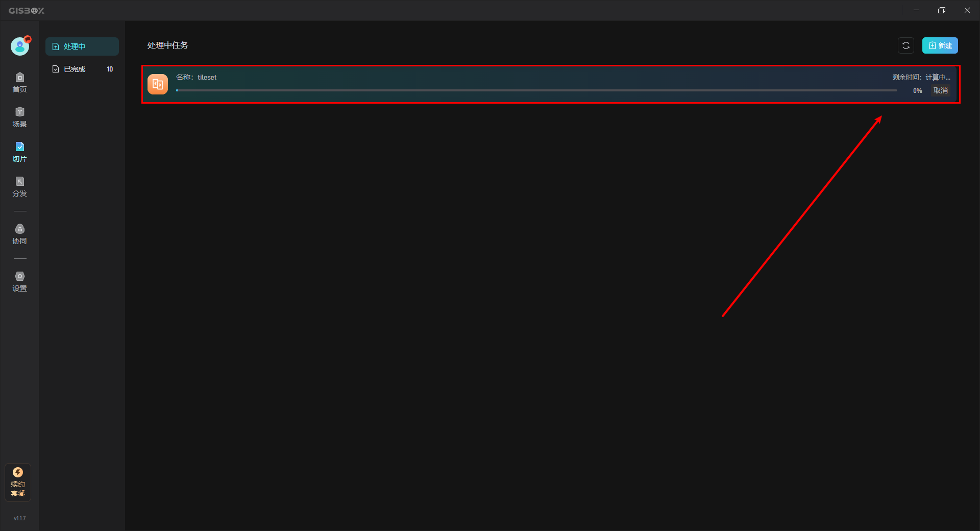Restore down the application window

click(x=942, y=10)
